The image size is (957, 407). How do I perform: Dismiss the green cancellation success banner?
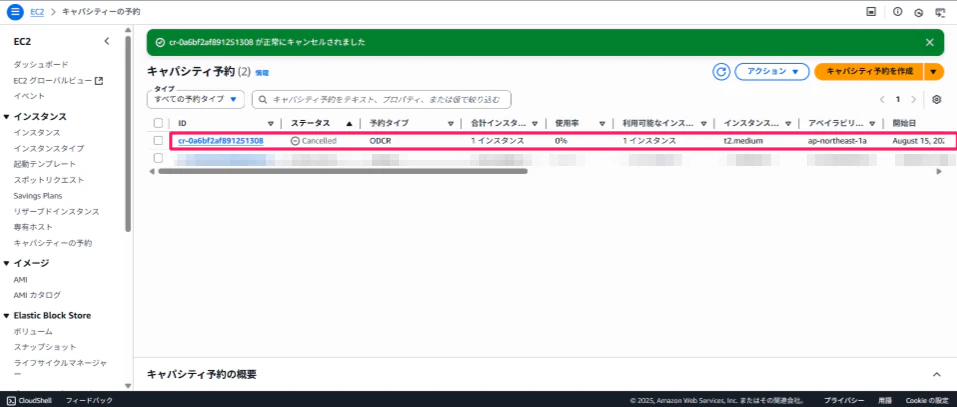click(930, 42)
